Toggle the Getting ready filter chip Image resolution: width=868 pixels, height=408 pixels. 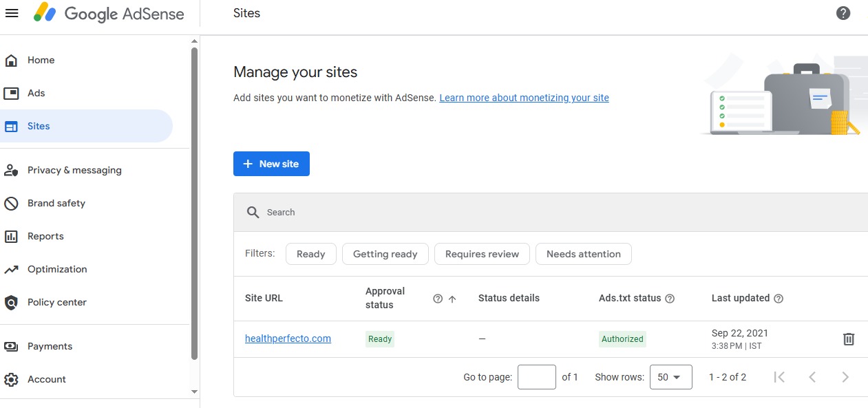click(385, 254)
